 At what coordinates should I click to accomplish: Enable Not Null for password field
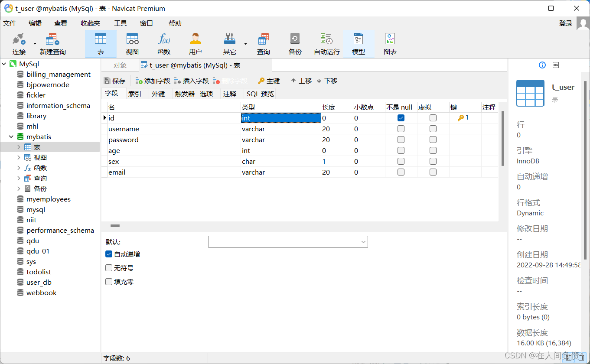pyautogui.click(x=401, y=140)
